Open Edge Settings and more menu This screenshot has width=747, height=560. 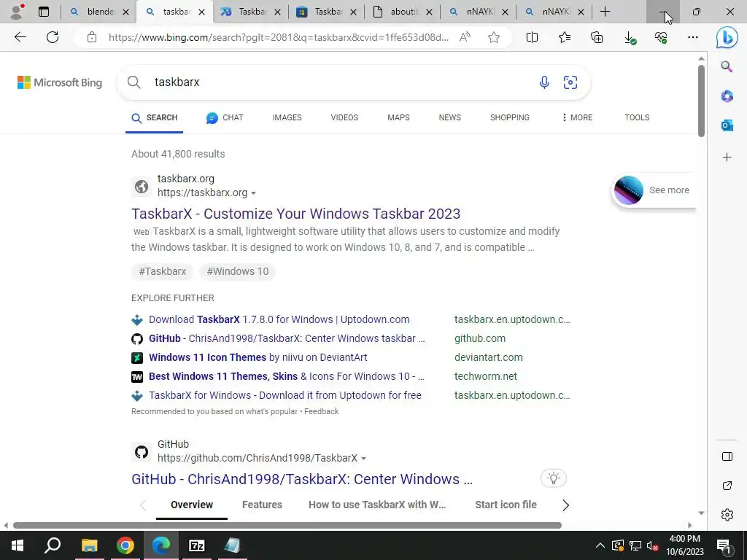693,37
